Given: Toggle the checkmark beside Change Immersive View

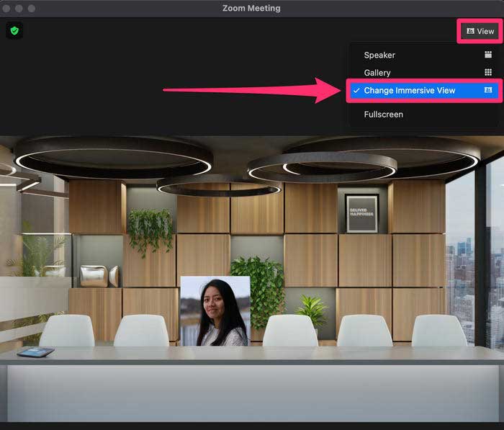Looking at the screenshot, I should click(356, 91).
